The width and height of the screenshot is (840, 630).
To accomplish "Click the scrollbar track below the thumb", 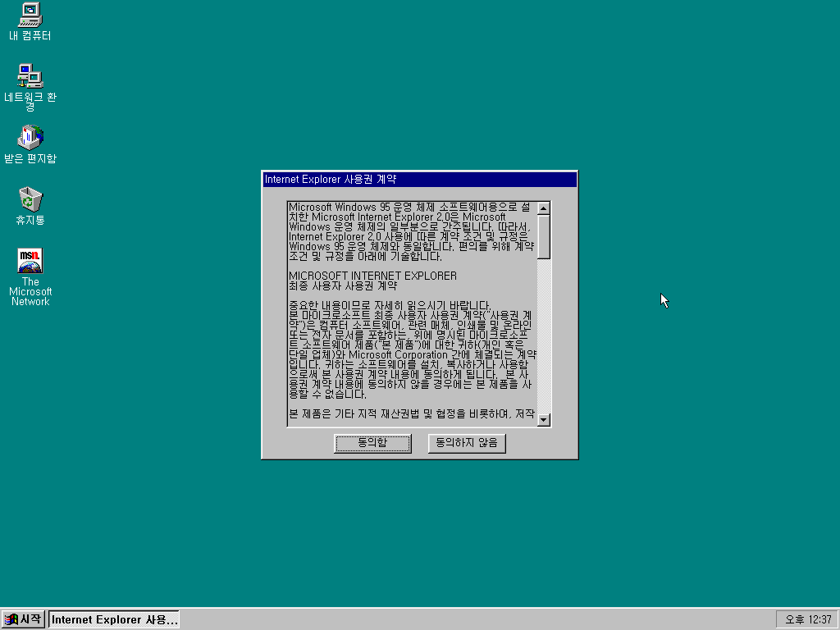I will 544,336.
